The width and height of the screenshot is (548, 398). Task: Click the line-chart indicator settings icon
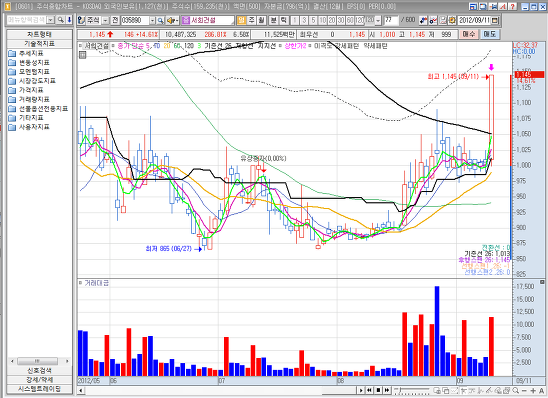tap(433, 20)
